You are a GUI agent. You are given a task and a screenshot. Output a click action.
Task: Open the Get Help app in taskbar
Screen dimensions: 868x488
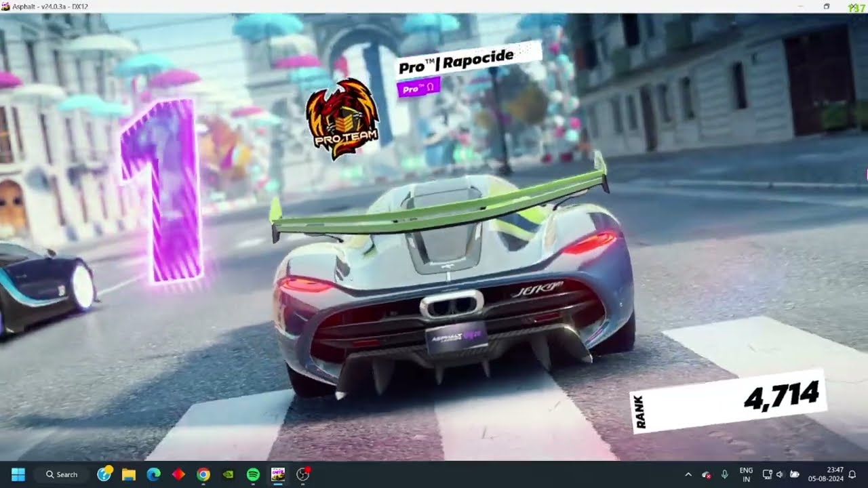coord(104,474)
